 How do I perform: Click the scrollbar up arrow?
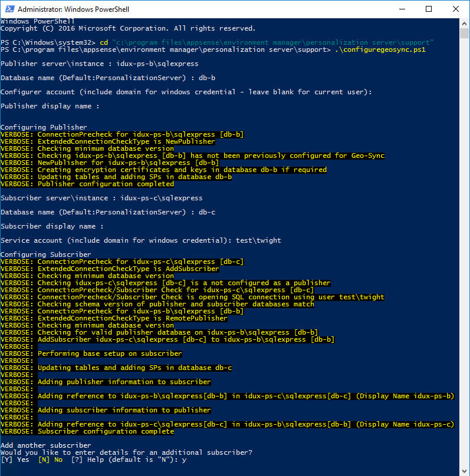pos(464,23)
